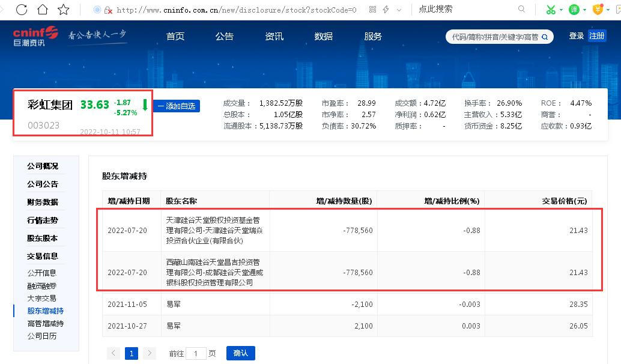
Task: Select the 西藏山南硅谷天堂 shareholder name cell
Action: click(x=214, y=273)
